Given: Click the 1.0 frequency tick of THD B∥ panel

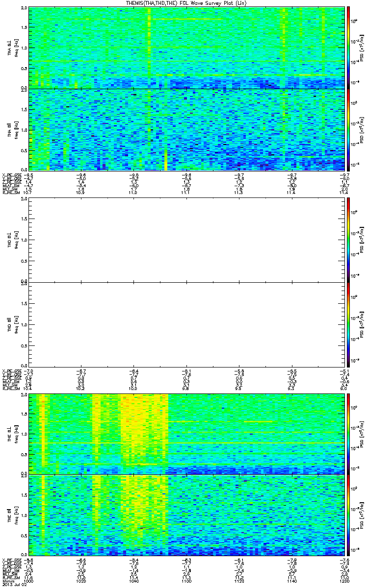Looking at the screenshot, I should pyautogui.click(x=24, y=324).
